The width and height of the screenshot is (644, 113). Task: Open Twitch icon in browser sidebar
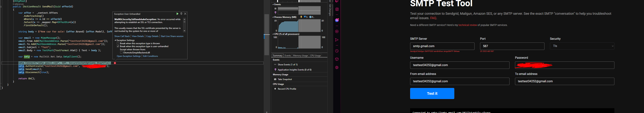[337, 1]
